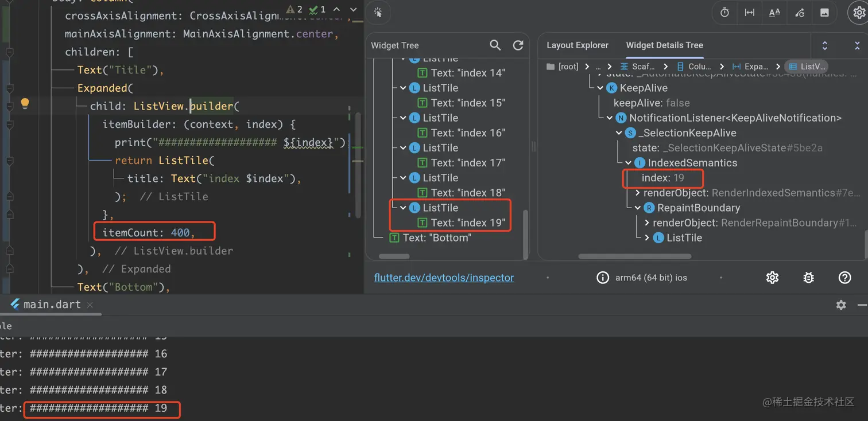This screenshot has width=868, height=421.
Task: Toggle Highlight Oversized Images icon
Action: point(824,13)
